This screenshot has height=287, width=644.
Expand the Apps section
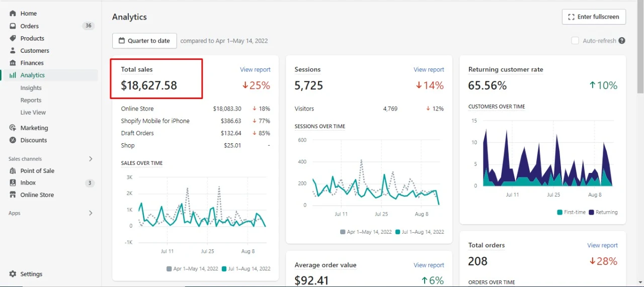coord(91,213)
